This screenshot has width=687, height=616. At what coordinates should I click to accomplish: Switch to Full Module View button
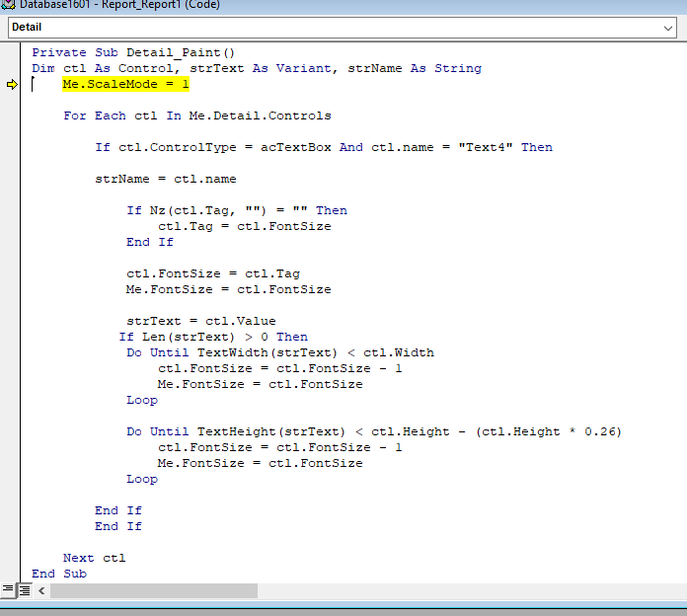[x=25, y=590]
